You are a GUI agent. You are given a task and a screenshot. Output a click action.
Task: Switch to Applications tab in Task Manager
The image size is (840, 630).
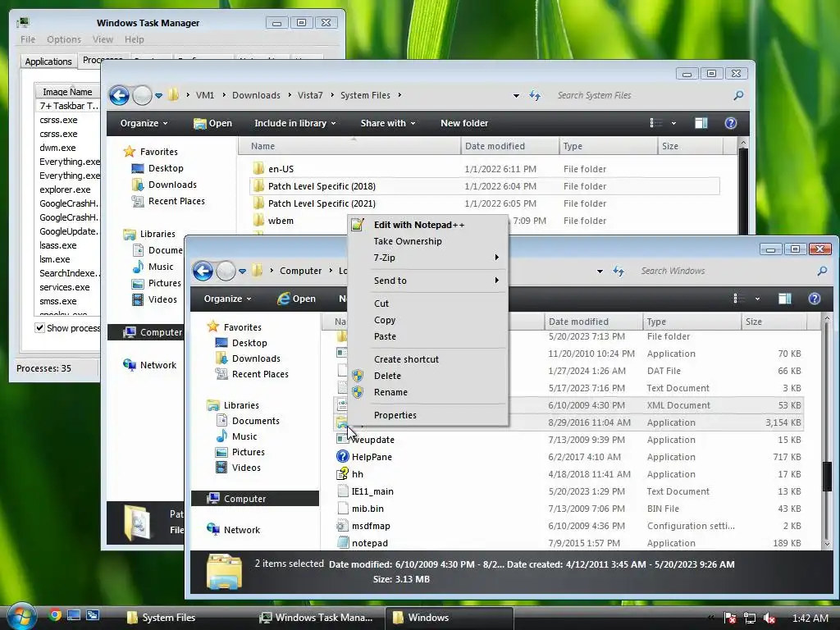(48, 62)
